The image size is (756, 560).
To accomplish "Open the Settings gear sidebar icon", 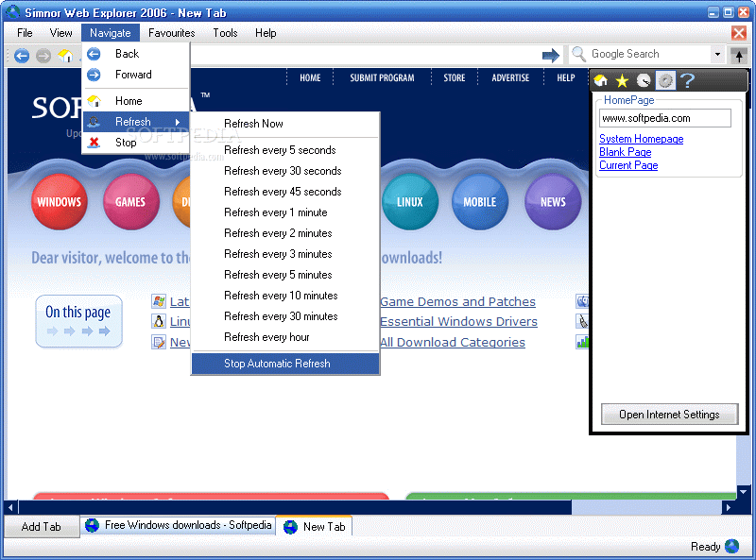I will click(665, 80).
